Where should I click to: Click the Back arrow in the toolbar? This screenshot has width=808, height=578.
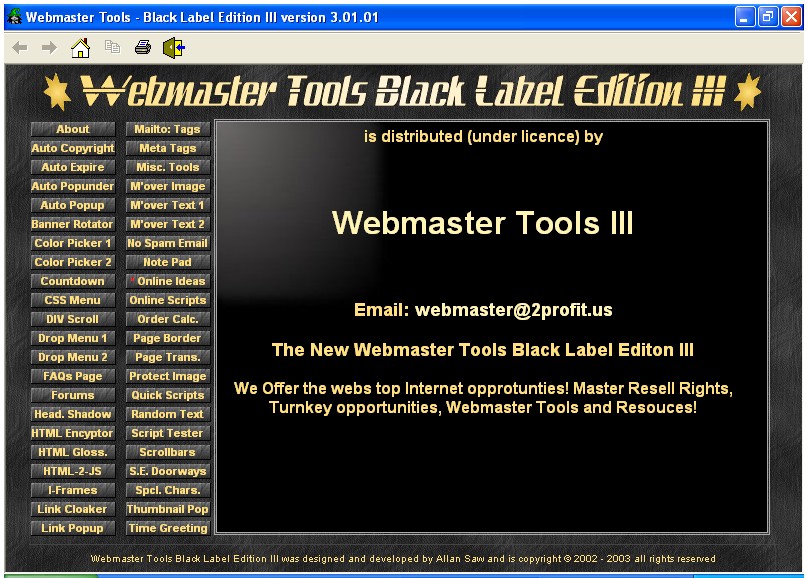point(20,47)
